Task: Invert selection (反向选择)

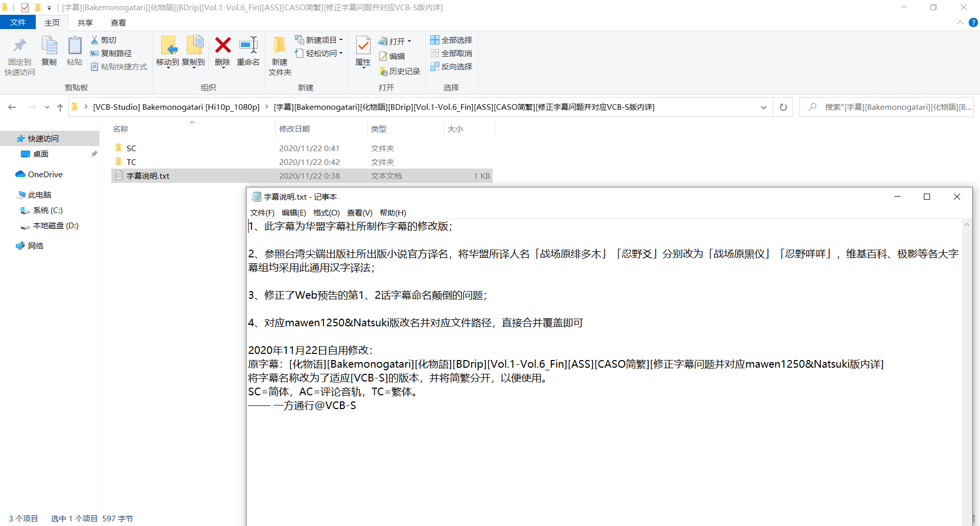Action: [451, 66]
